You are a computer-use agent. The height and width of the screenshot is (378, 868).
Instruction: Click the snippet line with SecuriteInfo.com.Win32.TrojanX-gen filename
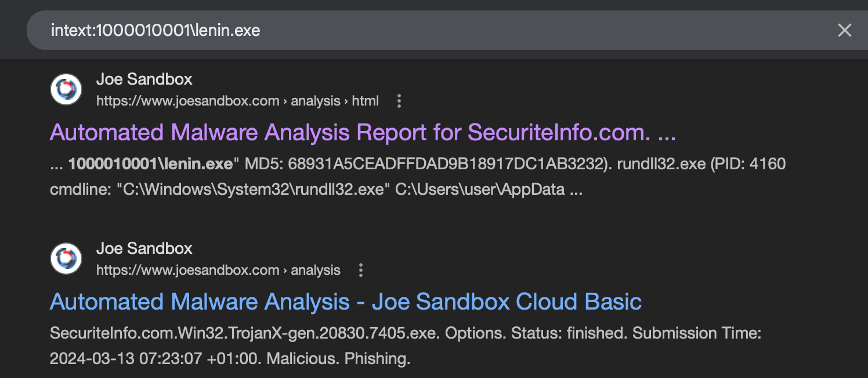[406, 333]
